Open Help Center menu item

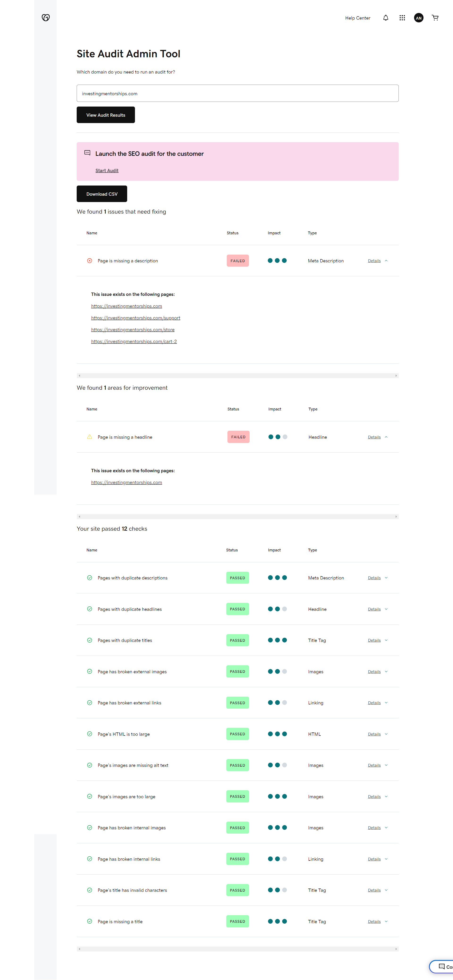click(357, 18)
